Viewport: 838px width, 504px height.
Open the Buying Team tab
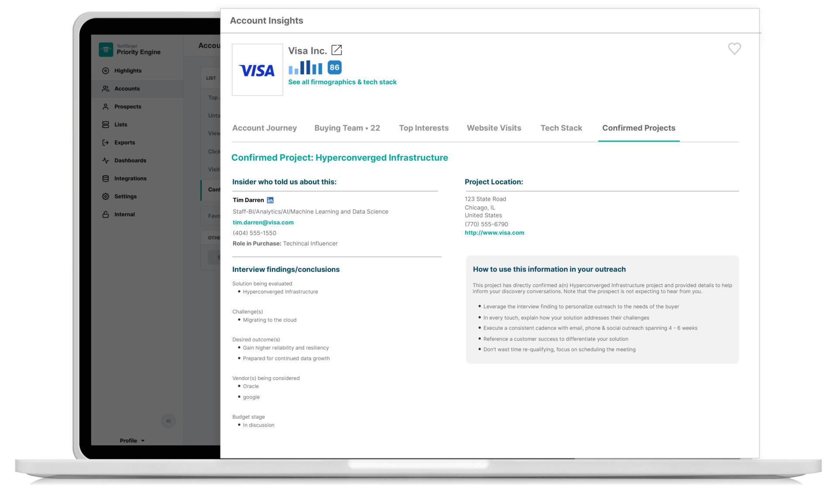[347, 128]
